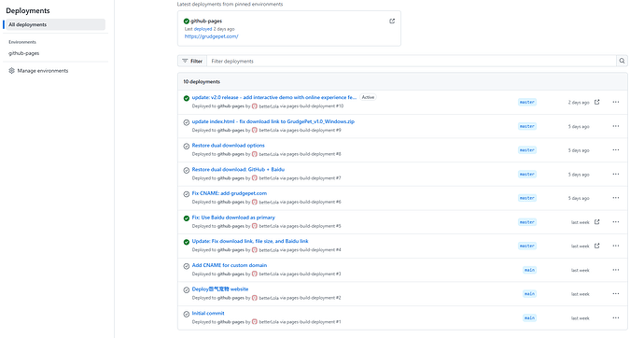The image size is (644, 338).
Task: Open three-dot menu for 'Add CNAME' deployment
Action: pos(616,270)
